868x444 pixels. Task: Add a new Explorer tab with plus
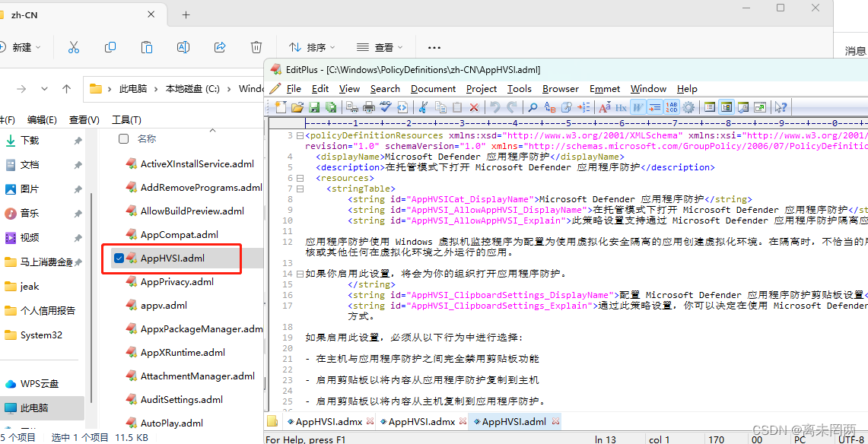(186, 15)
